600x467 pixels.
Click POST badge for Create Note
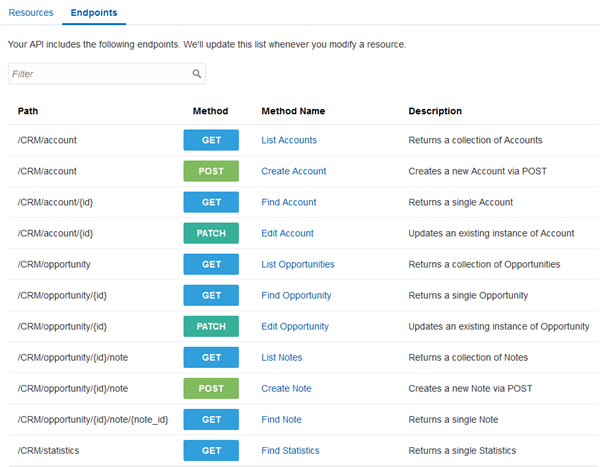click(211, 388)
